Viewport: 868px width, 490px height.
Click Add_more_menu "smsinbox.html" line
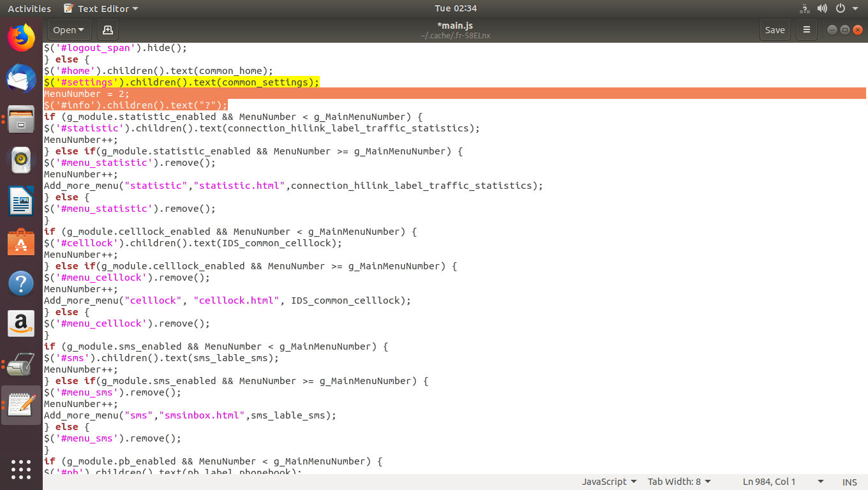(x=190, y=415)
